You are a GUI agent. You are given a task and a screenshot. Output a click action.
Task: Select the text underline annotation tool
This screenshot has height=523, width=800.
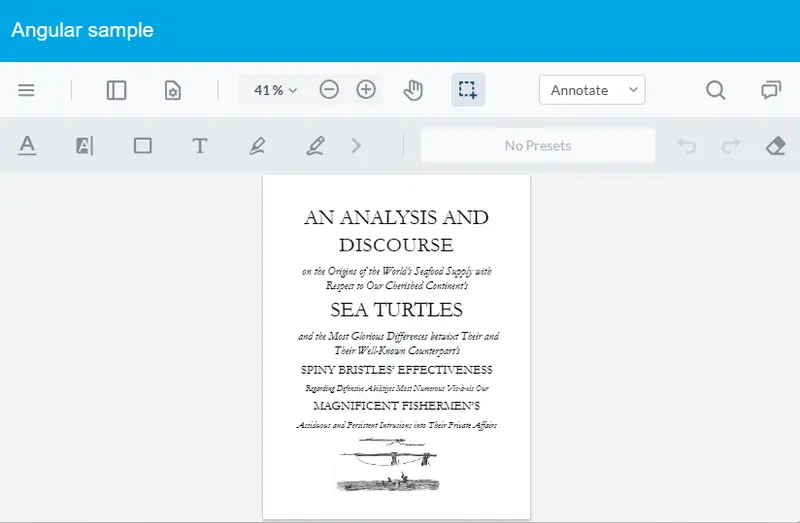[x=27, y=146]
